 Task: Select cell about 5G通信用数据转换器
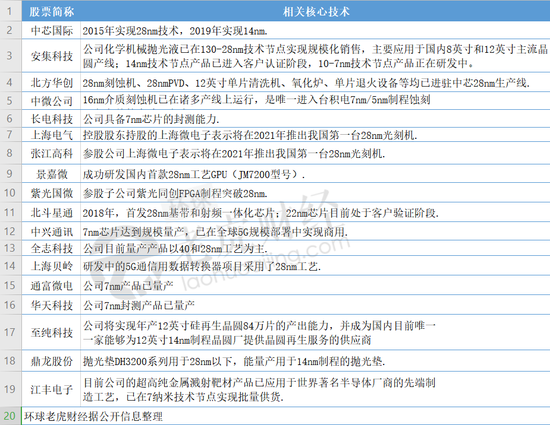pyautogui.click(x=315, y=265)
